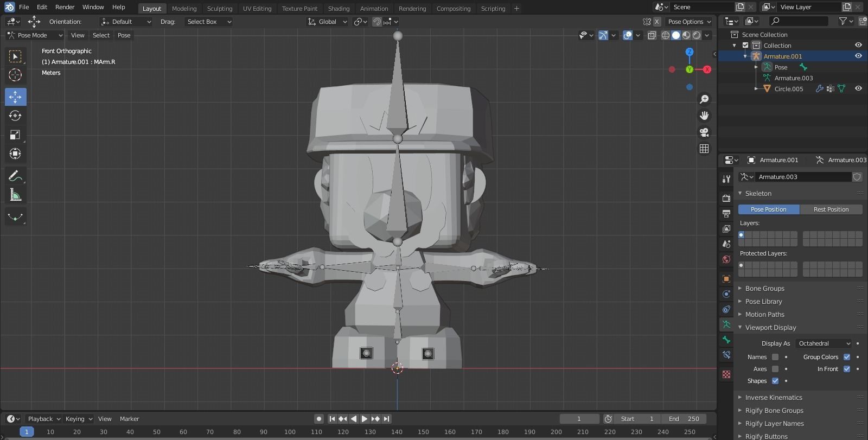Select the Move tool

tap(15, 97)
